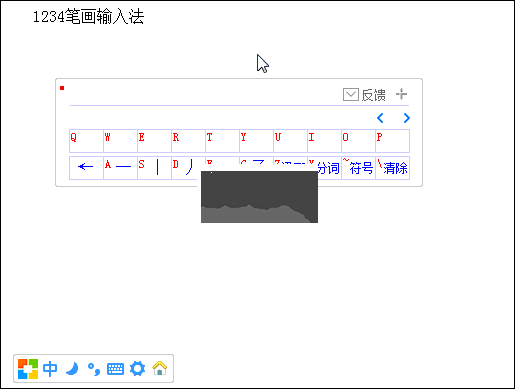Click the T key on soft keyboard

(223, 141)
